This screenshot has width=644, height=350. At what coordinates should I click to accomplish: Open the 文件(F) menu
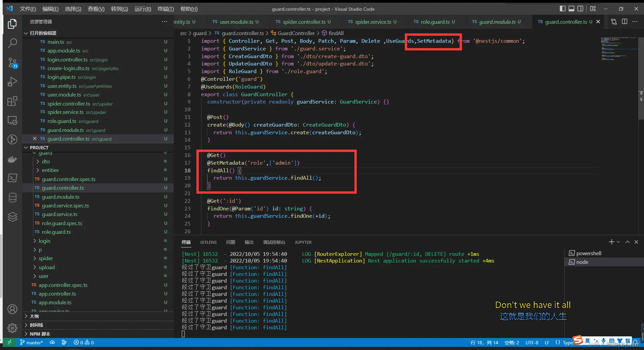point(28,9)
